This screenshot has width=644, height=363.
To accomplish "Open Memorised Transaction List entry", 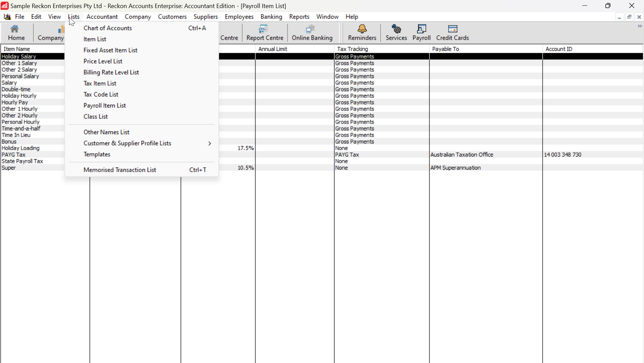I will (x=142, y=170).
